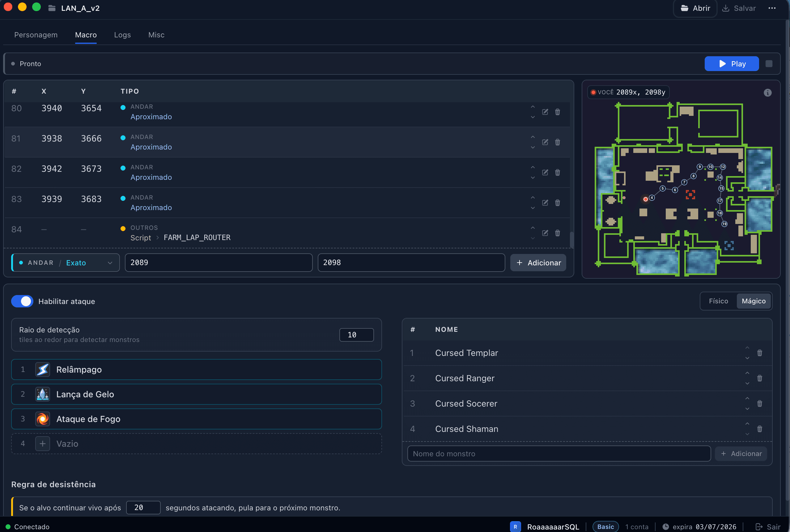
Task: Delete Cursed Ranger from monster list
Action: (759, 378)
